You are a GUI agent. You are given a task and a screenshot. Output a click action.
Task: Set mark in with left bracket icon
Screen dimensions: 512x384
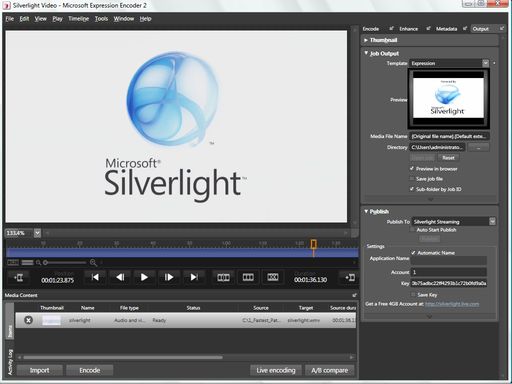tap(19, 277)
